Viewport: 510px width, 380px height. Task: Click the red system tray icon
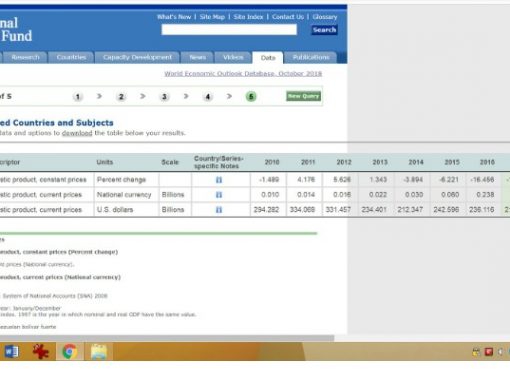489,352
